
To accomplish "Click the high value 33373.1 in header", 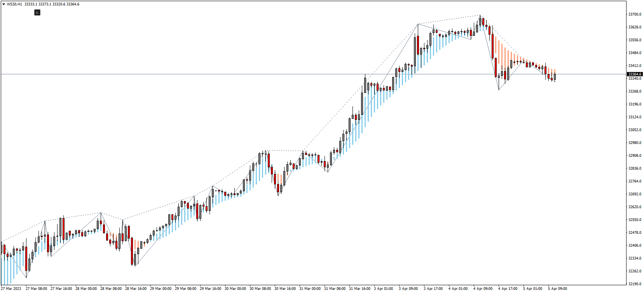I will [x=45, y=4].
